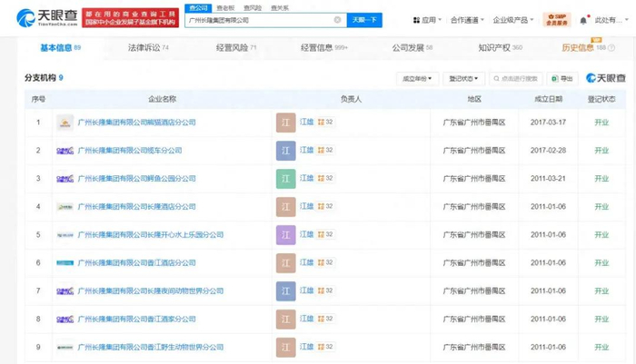Click the SVIP 会员服务 badge
636x364 pixels.
(556, 19)
